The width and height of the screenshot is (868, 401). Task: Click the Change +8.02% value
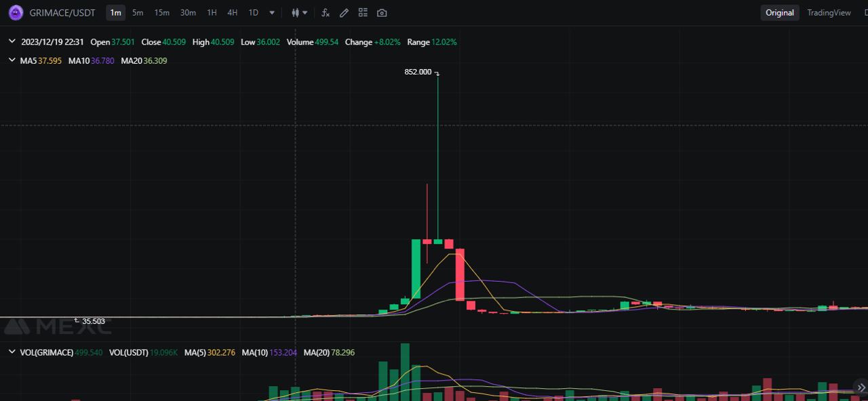373,42
